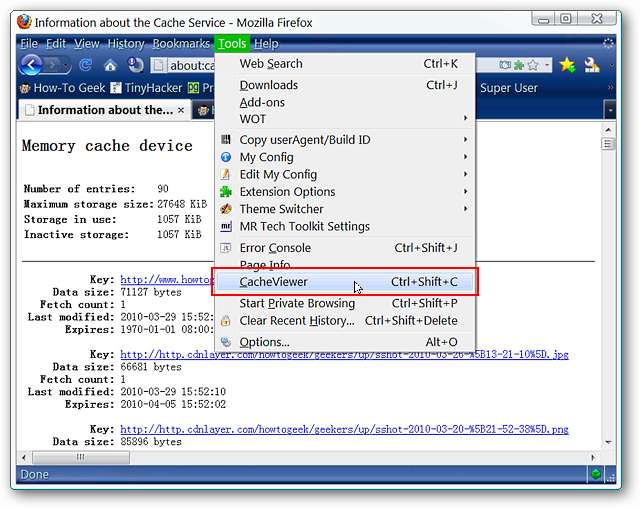Viewport: 640px width, 508px height.
Task: Click the sshot-2010-03-20 png cache link
Action: [x=344, y=428]
